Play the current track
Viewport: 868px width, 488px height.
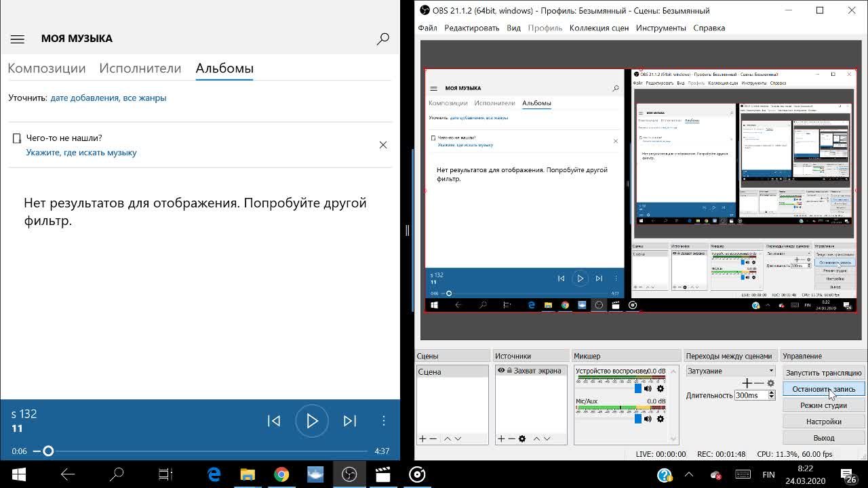point(312,421)
